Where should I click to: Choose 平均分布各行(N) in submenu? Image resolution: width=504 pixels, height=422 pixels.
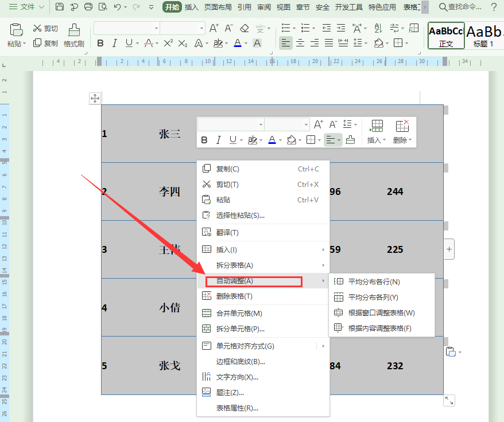(x=382, y=282)
